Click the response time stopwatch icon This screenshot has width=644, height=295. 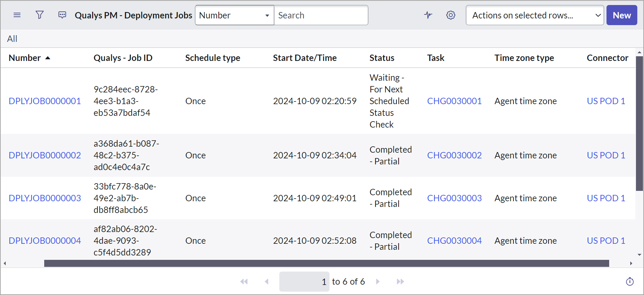630,282
